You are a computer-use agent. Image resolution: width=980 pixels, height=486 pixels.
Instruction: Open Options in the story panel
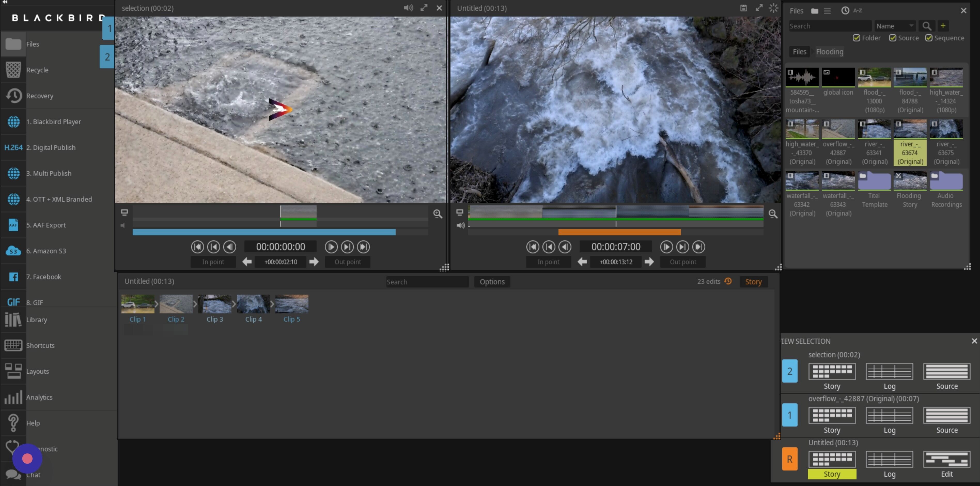[492, 282]
